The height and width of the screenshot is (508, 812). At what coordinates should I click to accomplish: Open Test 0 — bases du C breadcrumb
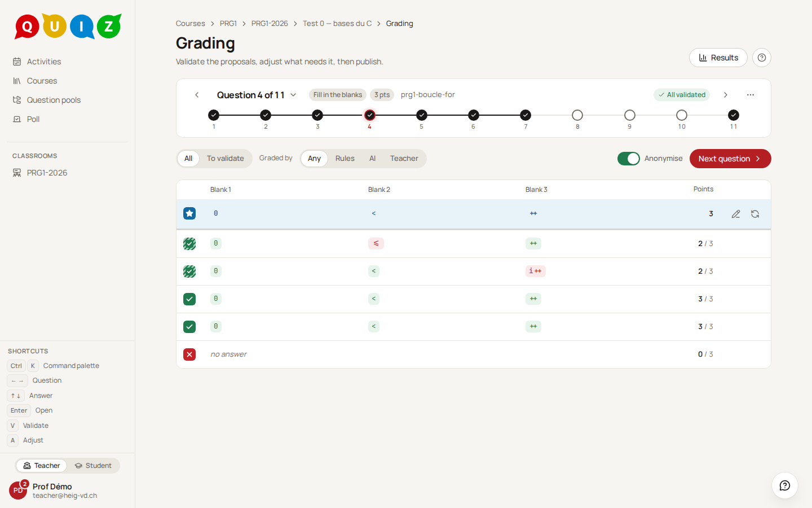tap(337, 24)
